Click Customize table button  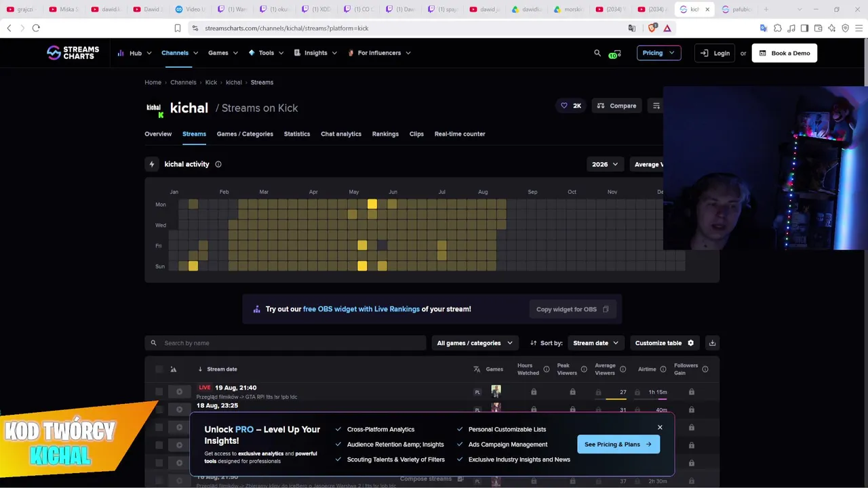[x=665, y=343]
